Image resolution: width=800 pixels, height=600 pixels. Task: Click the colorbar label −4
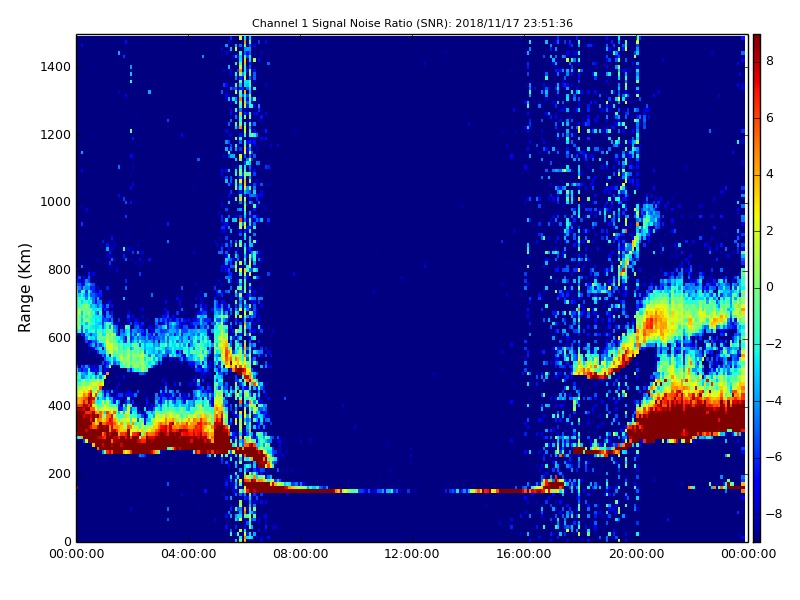tap(773, 401)
